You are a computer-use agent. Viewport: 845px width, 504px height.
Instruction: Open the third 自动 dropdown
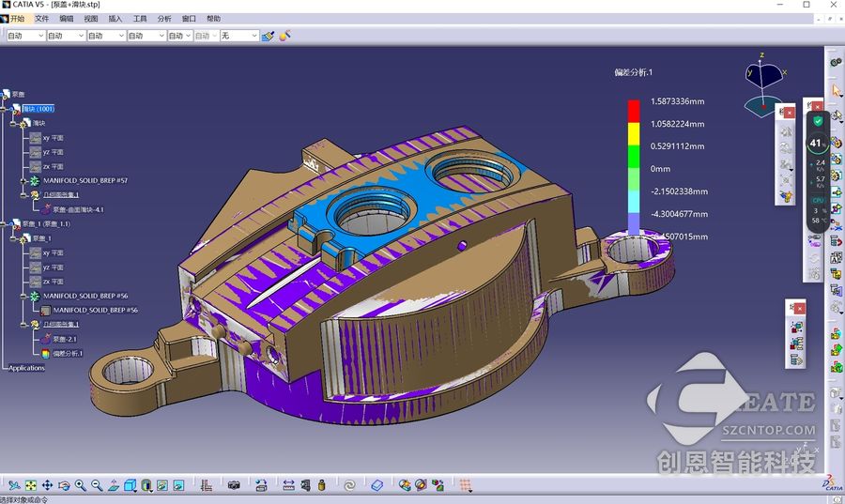pyautogui.click(x=106, y=36)
